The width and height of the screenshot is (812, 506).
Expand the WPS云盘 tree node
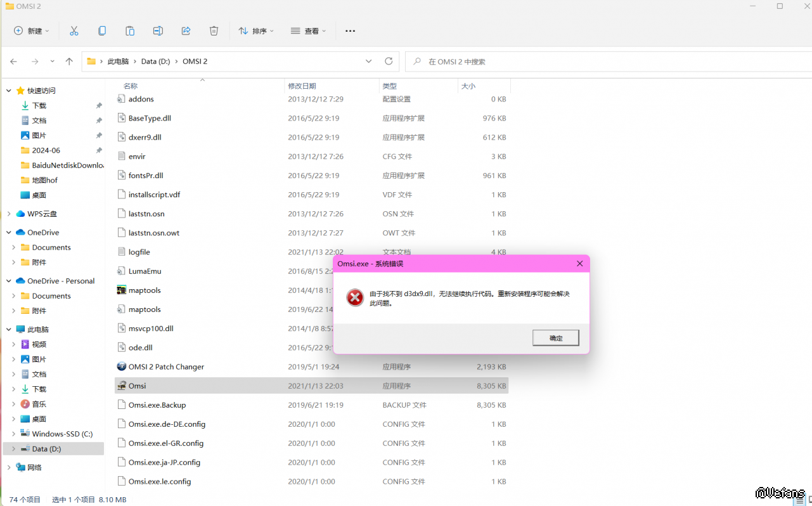9,214
